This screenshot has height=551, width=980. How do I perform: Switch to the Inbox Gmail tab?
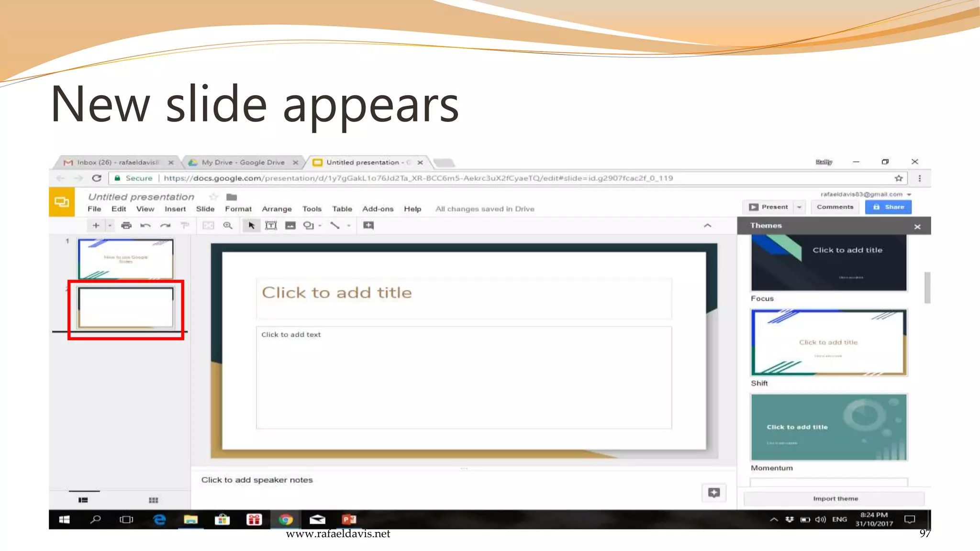(x=118, y=163)
